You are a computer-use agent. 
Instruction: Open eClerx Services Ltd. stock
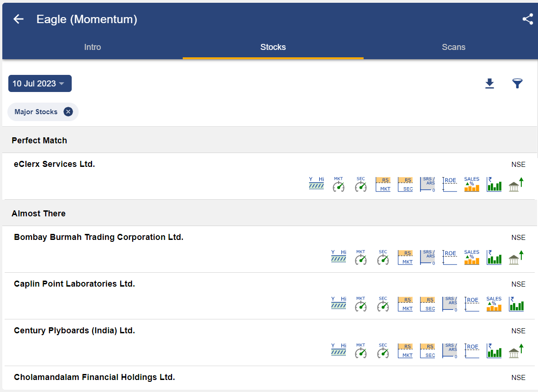[x=54, y=164]
